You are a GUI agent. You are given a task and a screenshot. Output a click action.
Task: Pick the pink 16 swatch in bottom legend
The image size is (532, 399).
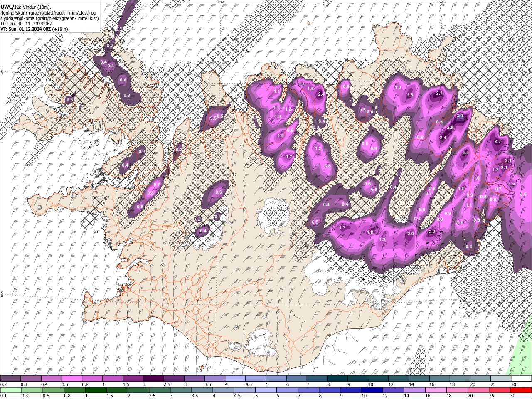(436, 390)
